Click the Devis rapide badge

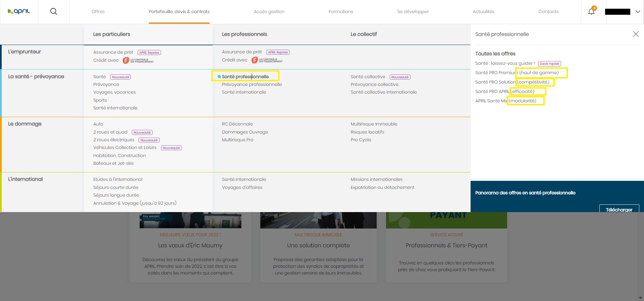click(549, 64)
